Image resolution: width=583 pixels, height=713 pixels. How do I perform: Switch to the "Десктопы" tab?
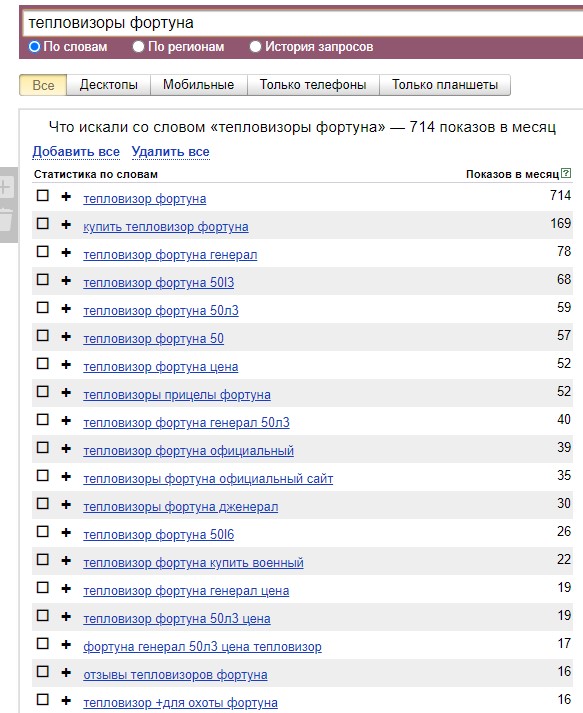click(x=108, y=85)
